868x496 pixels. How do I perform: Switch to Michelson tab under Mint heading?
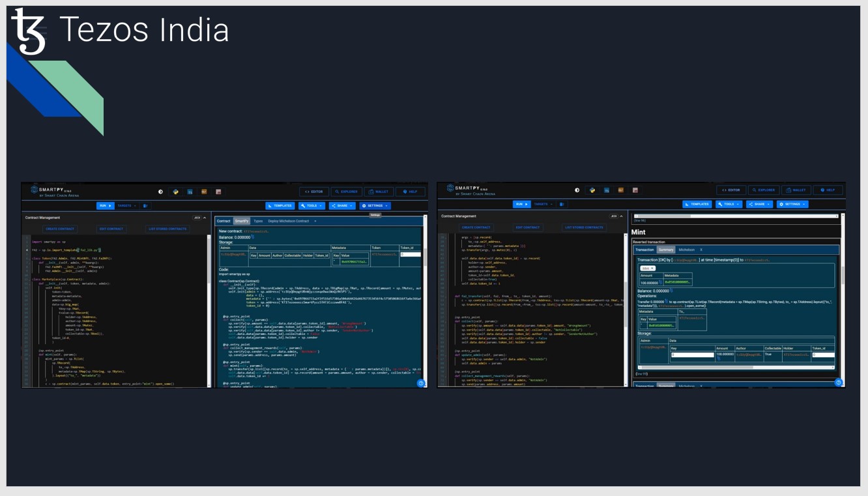tap(686, 250)
